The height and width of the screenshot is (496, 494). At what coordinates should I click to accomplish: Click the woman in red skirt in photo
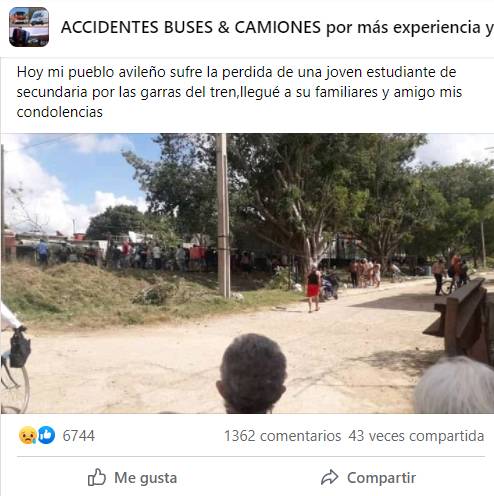pyautogui.click(x=313, y=289)
